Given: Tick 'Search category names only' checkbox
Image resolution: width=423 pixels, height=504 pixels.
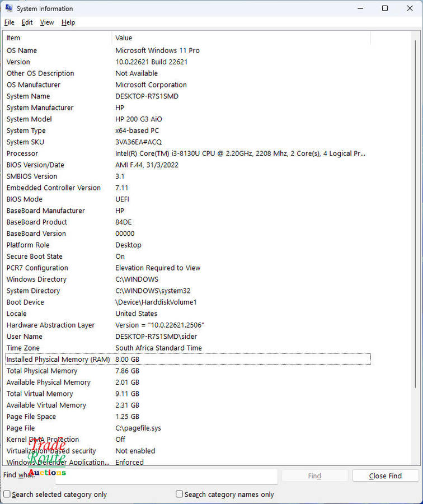Looking at the screenshot, I should (x=180, y=494).
